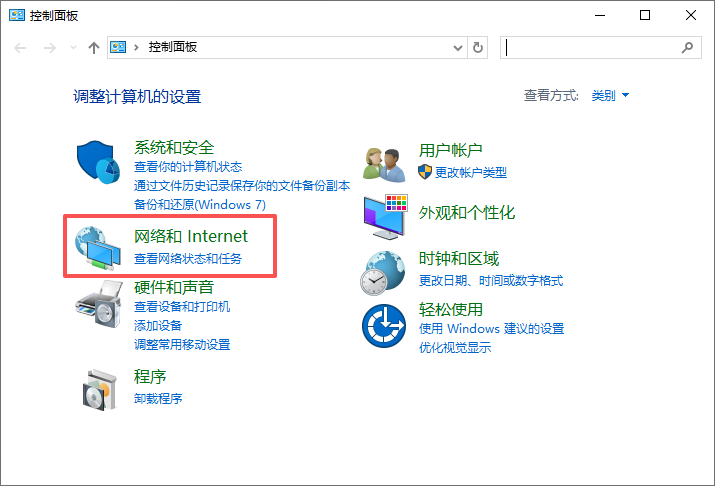Select 卸载程序 link
The image size is (715, 486).
tap(158, 398)
